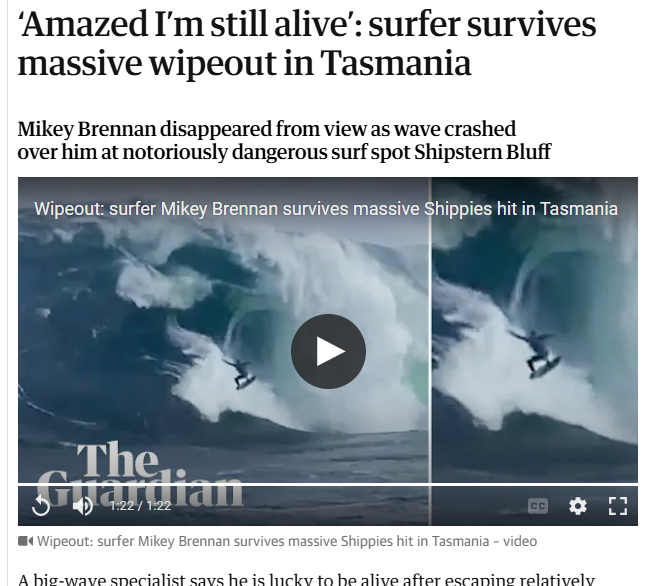This screenshot has height=586, width=672.
Task: Click the video progress bar
Action: pyautogui.click(x=328, y=484)
